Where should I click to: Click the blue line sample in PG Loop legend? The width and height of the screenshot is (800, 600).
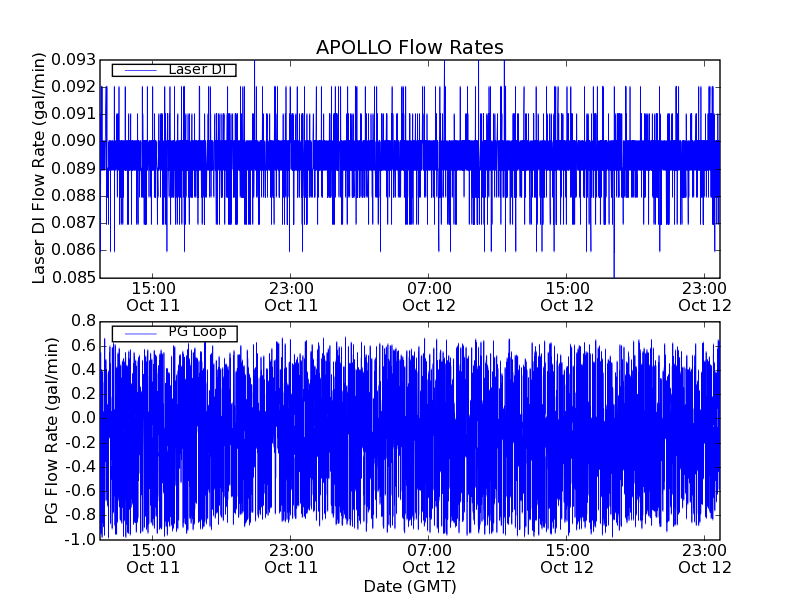(x=138, y=332)
